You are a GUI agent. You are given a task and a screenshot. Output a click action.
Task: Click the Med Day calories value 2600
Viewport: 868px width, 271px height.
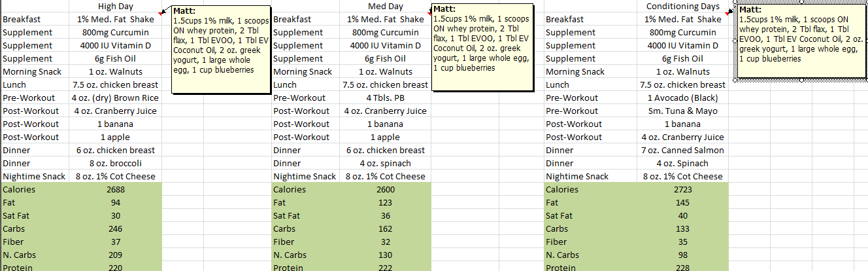pyautogui.click(x=385, y=190)
